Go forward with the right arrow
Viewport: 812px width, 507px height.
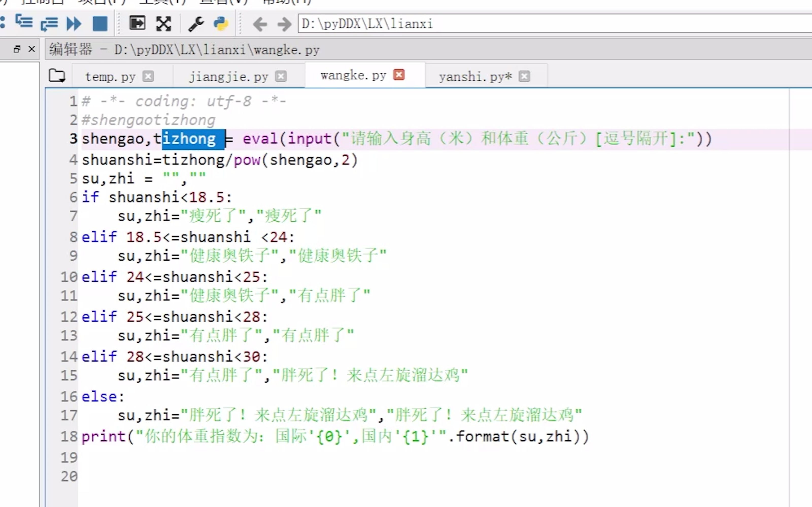[284, 24]
